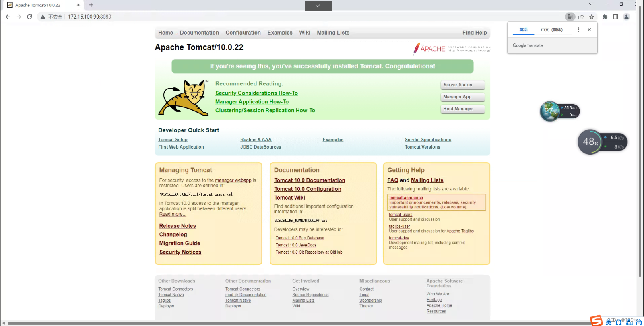
Task: Select the 英语 tab in translate popup
Action: (x=523, y=30)
